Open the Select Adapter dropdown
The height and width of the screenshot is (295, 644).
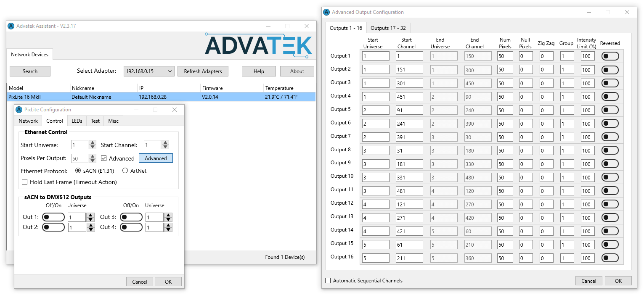tap(149, 71)
